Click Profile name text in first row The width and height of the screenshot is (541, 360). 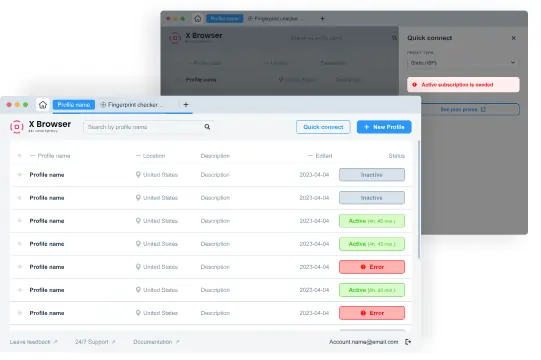pyautogui.click(x=47, y=175)
